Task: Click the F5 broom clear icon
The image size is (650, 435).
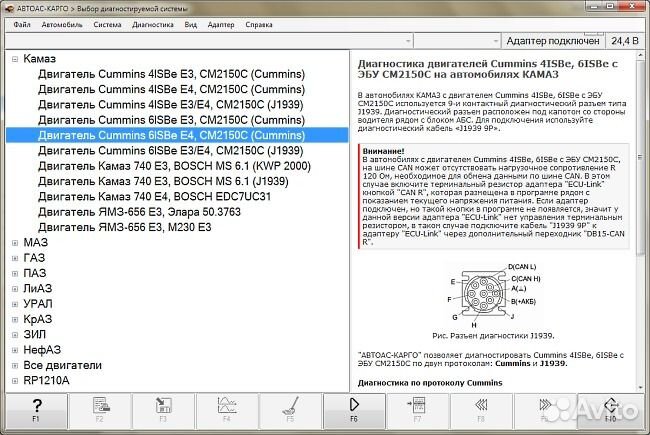Action: 290,411
